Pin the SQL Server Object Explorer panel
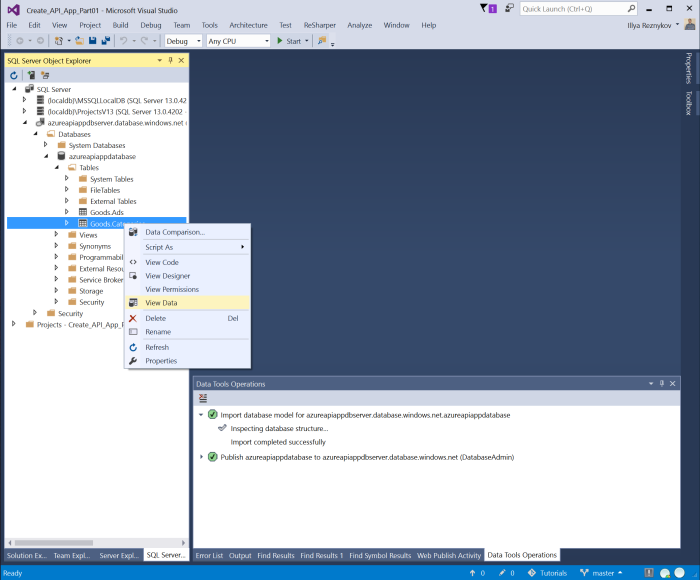 point(170,60)
